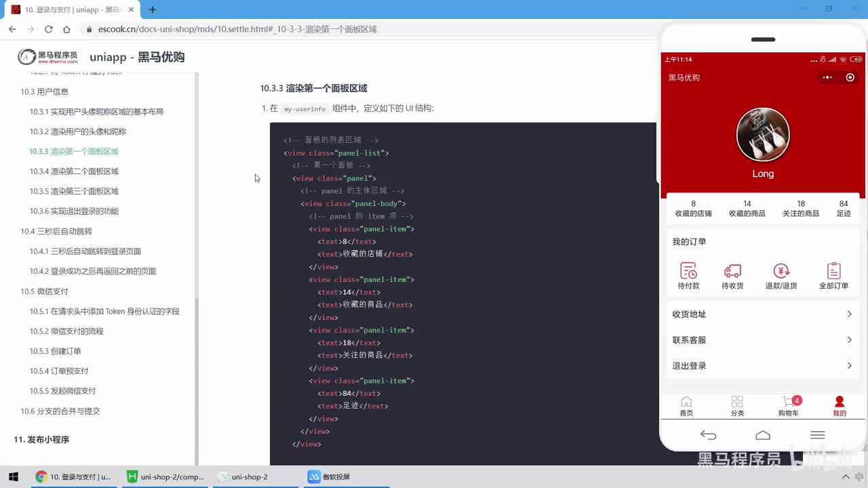Reload the page with refresh icon
The width and height of the screenshot is (868, 488).
click(x=49, y=29)
